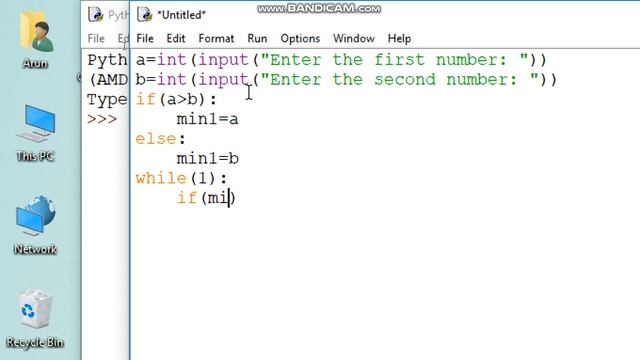The width and height of the screenshot is (640, 360).
Task: Place cursor on 'min1=a' line
Action: (x=207, y=119)
